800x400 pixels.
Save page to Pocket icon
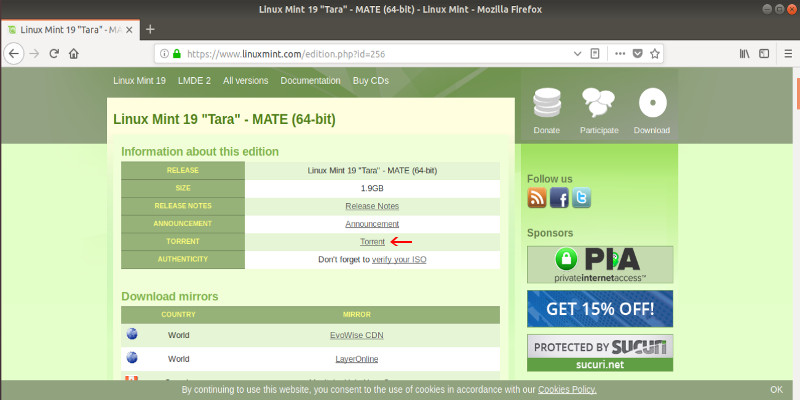[x=637, y=54]
